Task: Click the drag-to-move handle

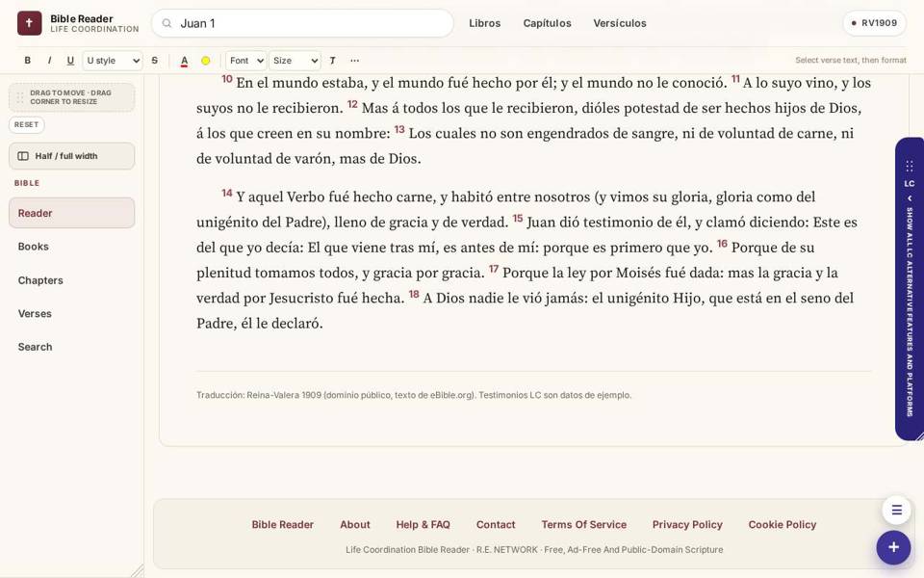Action: [72, 97]
